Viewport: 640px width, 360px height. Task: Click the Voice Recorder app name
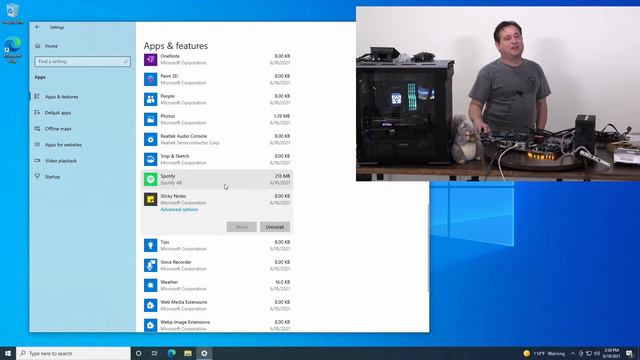click(176, 262)
